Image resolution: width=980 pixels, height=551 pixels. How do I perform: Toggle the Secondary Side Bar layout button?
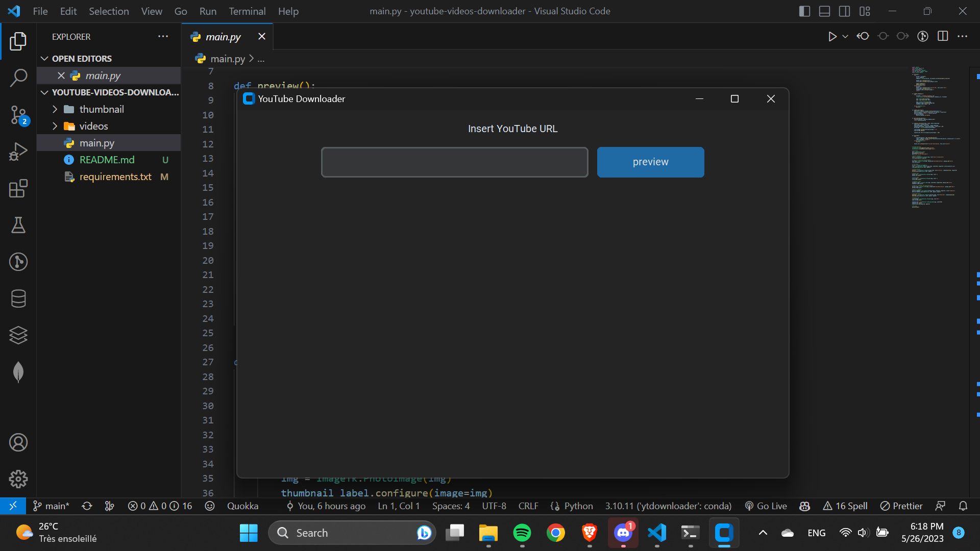(x=844, y=11)
